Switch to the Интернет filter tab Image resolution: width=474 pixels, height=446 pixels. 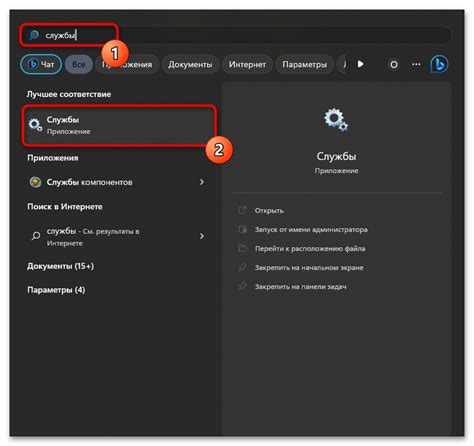click(x=247, y=64)
